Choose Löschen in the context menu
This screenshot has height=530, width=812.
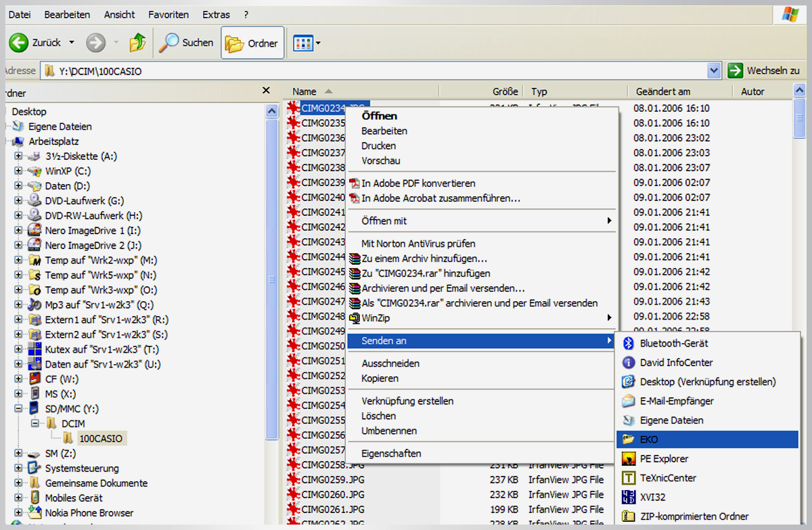(x=482, y=416)
